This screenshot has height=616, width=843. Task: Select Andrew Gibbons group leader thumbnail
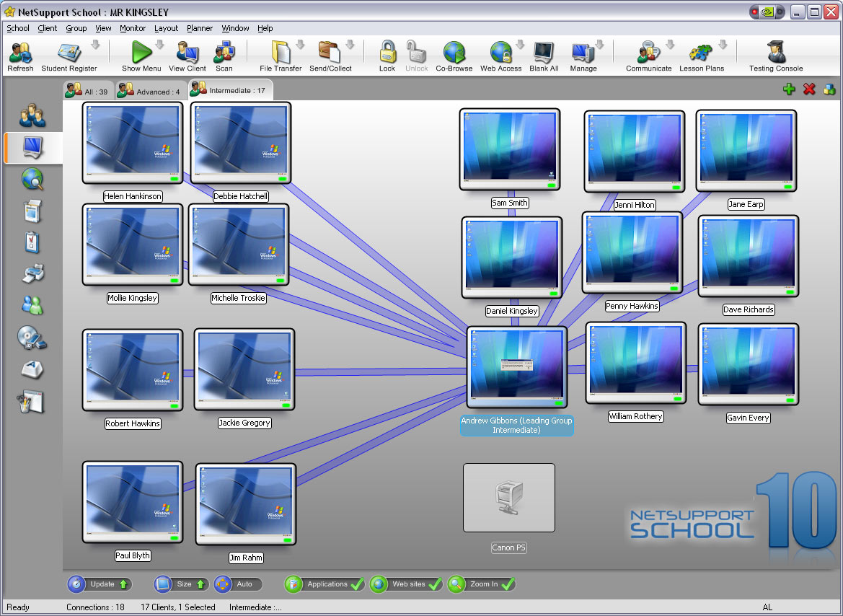tap(516, 367)
